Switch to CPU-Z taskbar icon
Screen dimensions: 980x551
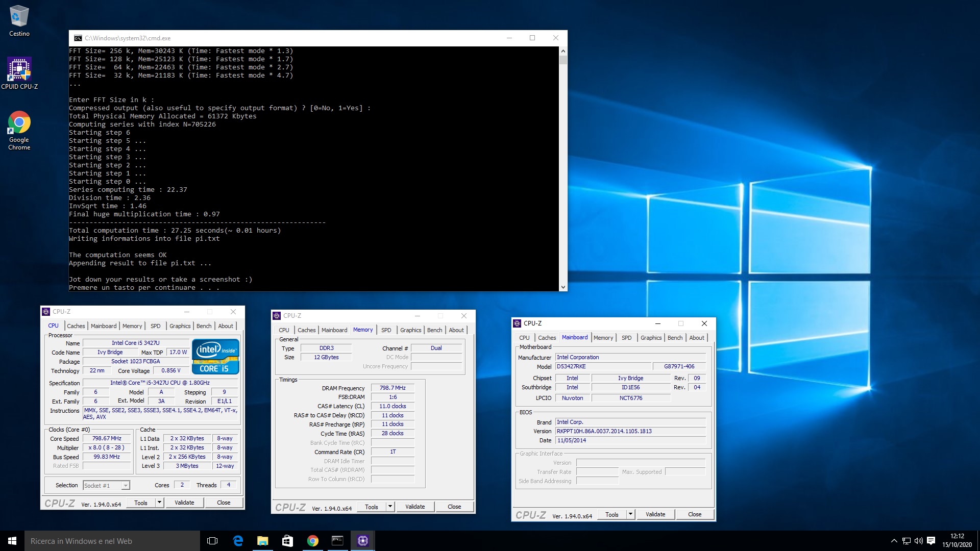(363, 541)
